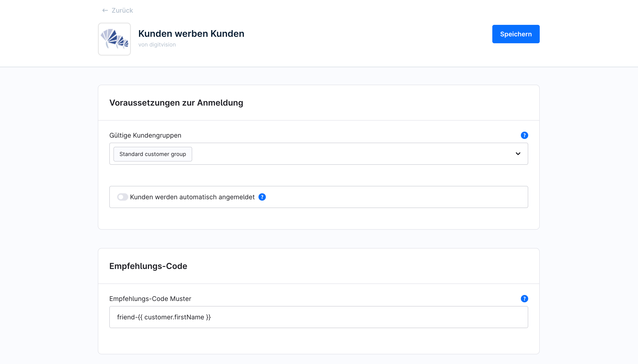
Task: Click the Gültige Kundengruppen field label
Action: (x=145, y=135)
